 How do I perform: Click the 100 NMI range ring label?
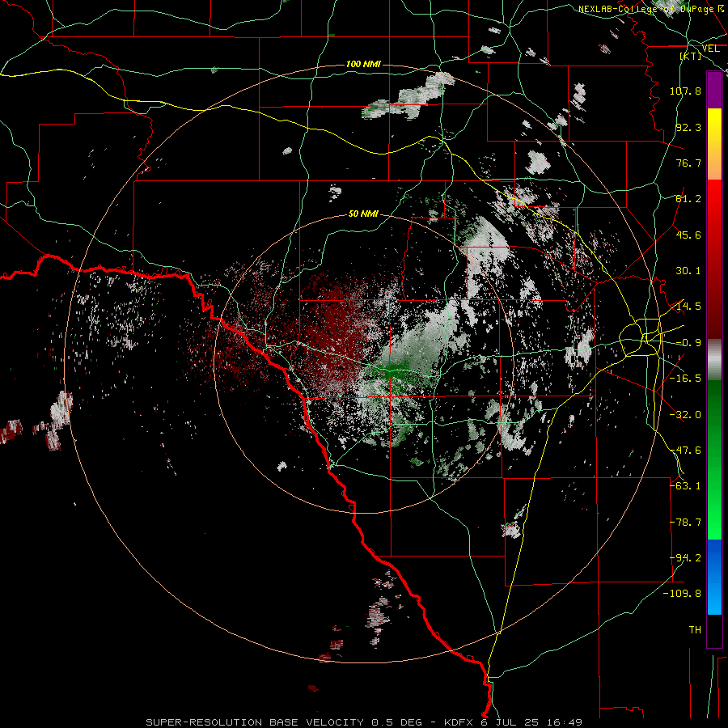click(x=363, y=64)
